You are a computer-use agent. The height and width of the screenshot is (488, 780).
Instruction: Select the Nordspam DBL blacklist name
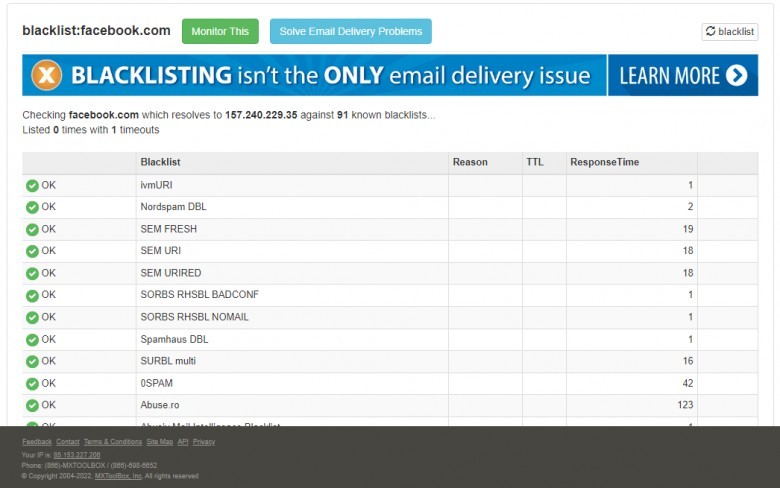pos(173,206)
